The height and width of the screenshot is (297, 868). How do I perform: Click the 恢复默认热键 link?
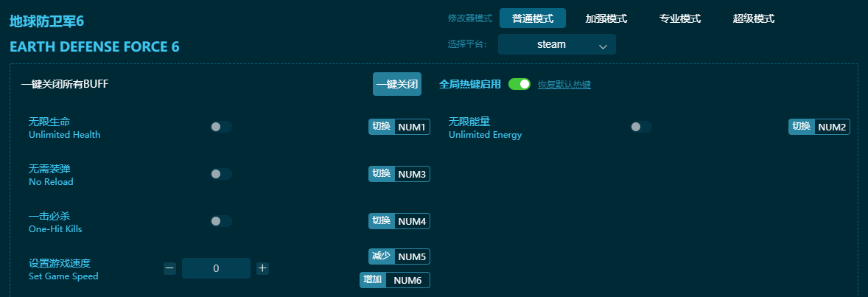(564, 85)
